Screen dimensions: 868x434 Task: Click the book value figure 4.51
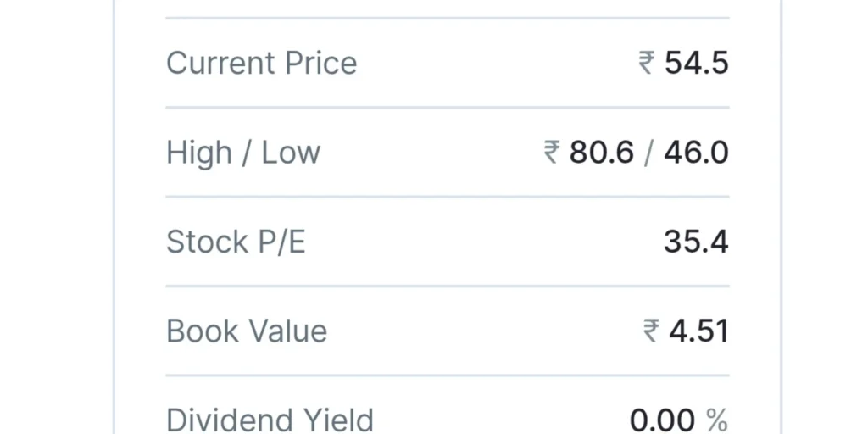(698, 331)
